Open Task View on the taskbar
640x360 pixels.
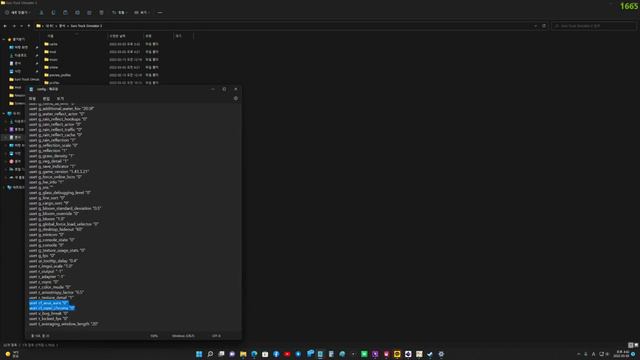point(221,354)
